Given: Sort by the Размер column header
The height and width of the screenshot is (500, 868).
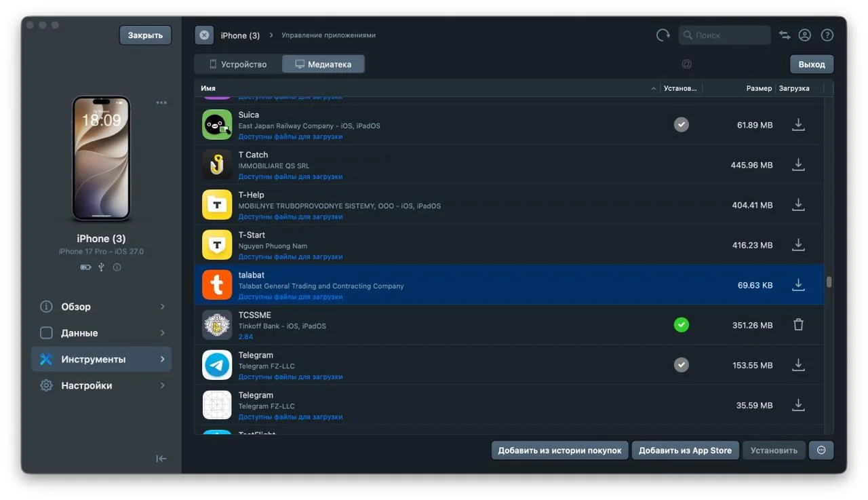Looking at the screenshot, I should (759, 88).
